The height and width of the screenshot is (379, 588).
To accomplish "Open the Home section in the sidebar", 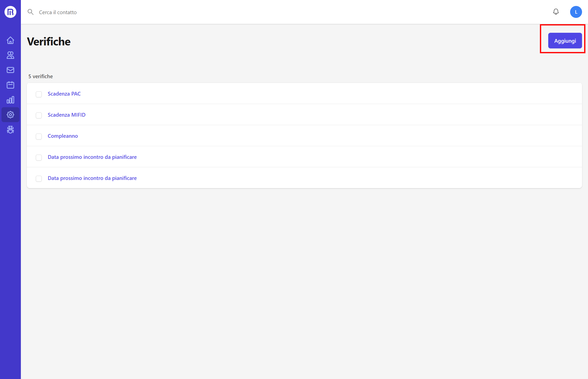I will point(10,40).
